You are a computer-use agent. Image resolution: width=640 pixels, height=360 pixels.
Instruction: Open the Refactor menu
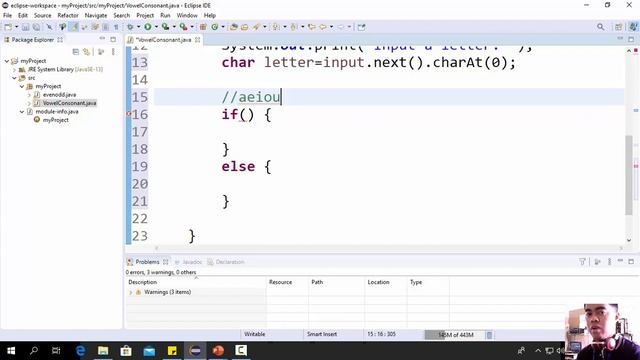68,15
